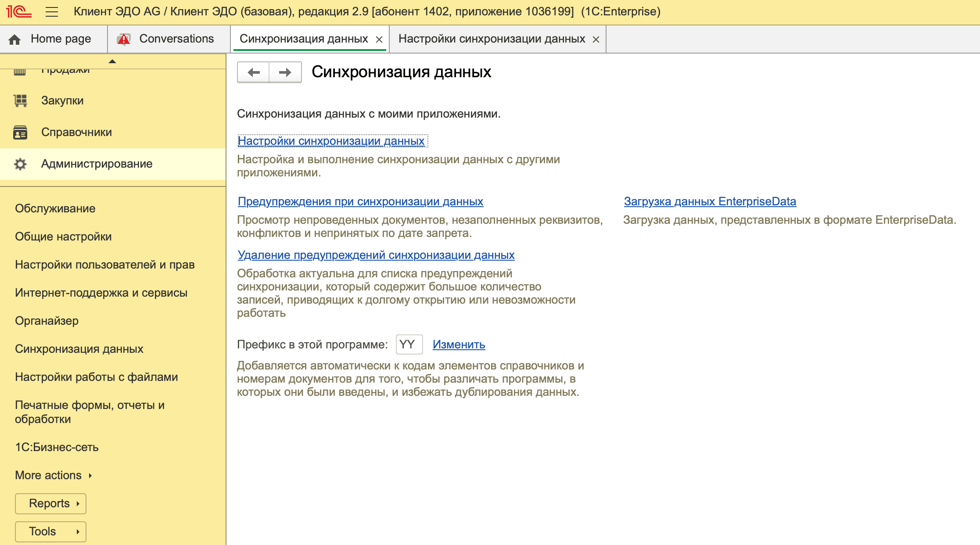Expand the Tools button submenu
Screen dimensions: 980x545
50,531
